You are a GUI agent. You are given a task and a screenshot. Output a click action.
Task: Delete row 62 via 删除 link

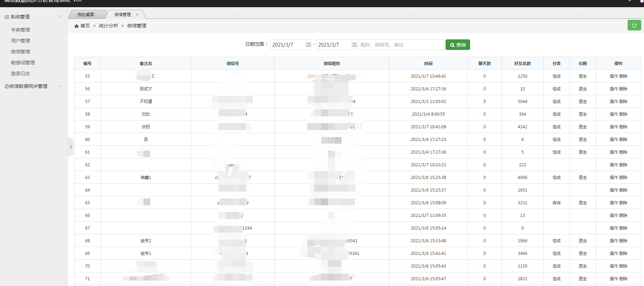(x=624, y=165)
